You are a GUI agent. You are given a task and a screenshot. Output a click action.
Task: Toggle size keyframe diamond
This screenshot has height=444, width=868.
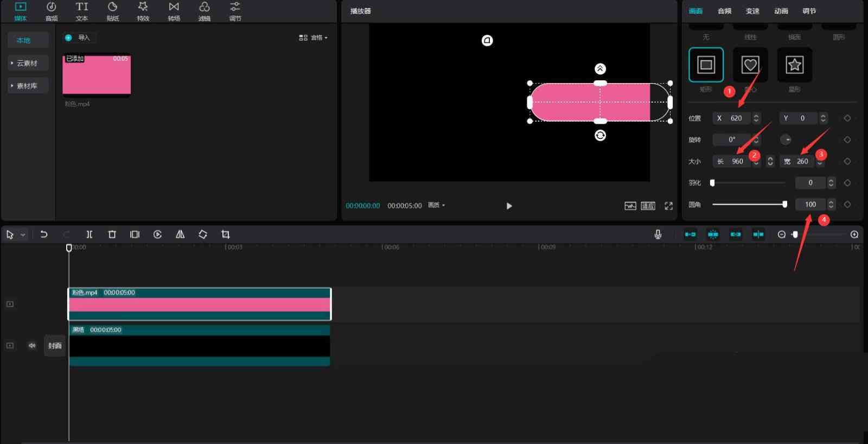(847, 161)
